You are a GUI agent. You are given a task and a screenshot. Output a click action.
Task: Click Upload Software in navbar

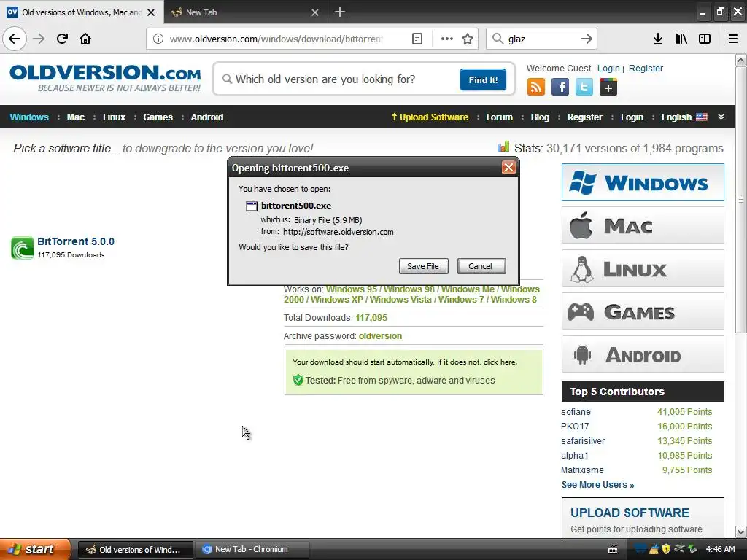(x=430, y=117)
